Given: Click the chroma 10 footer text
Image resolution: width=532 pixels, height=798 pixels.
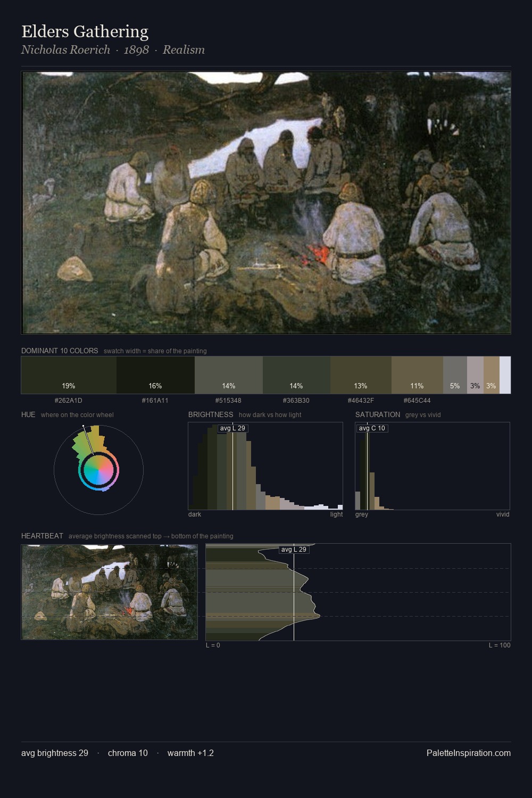Looking at the screenshot, I should tap(128, 753).
